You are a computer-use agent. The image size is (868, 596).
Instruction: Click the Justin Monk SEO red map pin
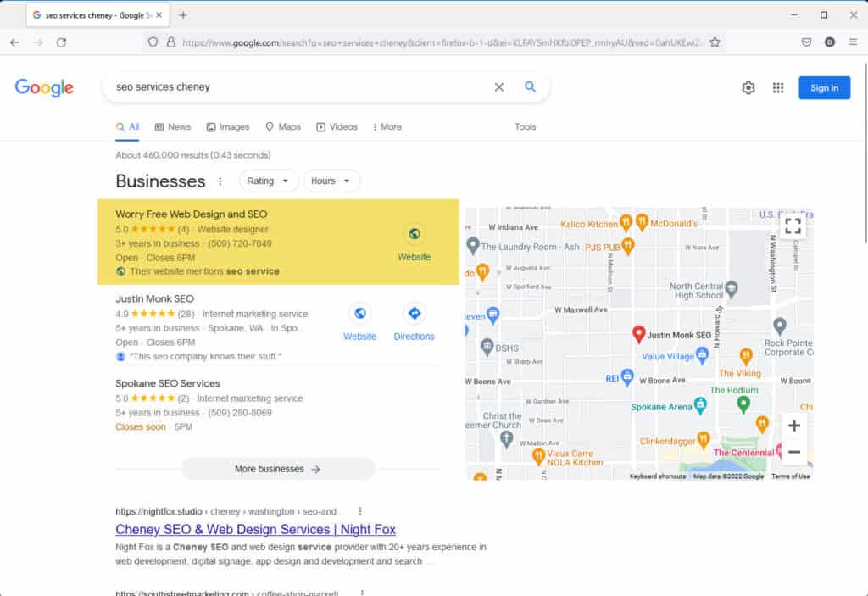[639, 334]
